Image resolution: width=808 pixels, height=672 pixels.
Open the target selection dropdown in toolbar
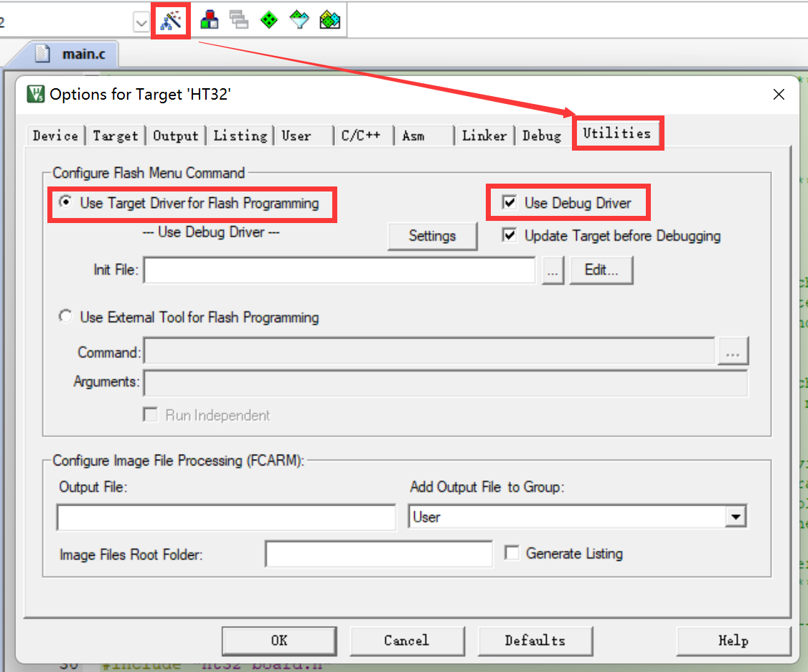click(x=141, y=23)
